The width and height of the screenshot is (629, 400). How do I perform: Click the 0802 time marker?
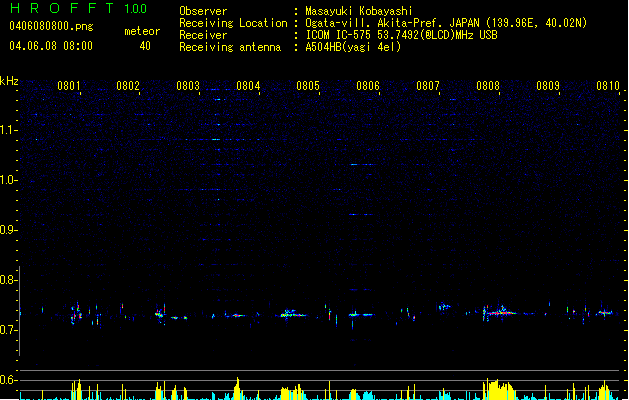(x=128, y=86)
